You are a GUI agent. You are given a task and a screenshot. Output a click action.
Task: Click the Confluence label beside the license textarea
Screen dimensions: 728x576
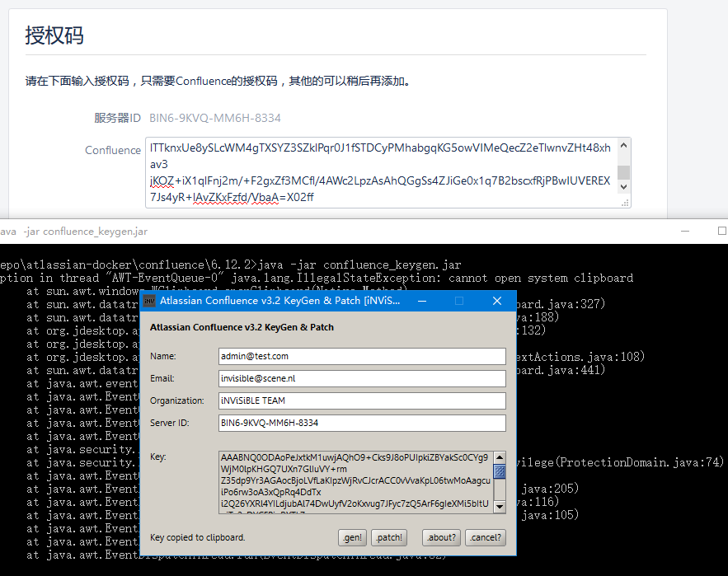click(x=113, y=150)
